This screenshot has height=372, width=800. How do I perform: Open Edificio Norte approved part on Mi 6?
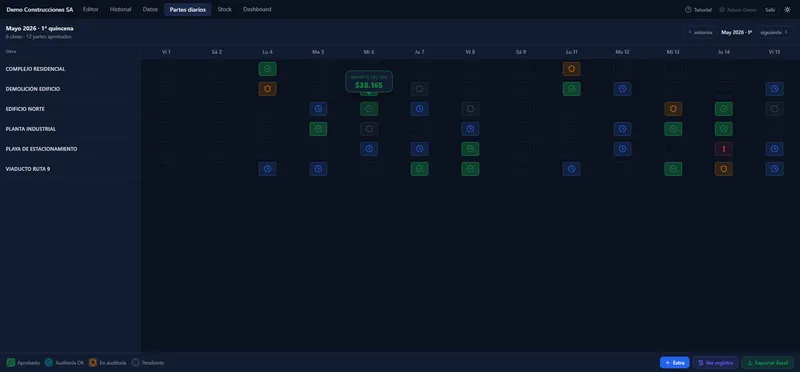369,109
